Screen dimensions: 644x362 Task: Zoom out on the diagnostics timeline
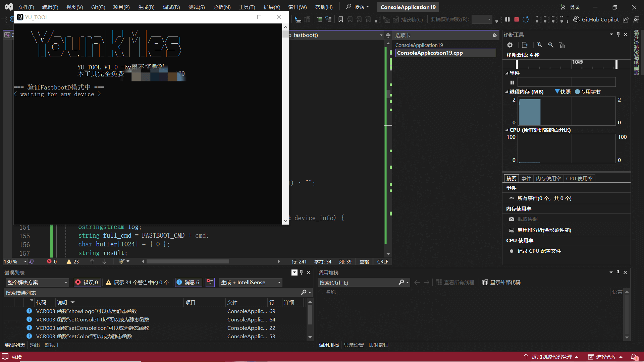(x=551, y=45)
